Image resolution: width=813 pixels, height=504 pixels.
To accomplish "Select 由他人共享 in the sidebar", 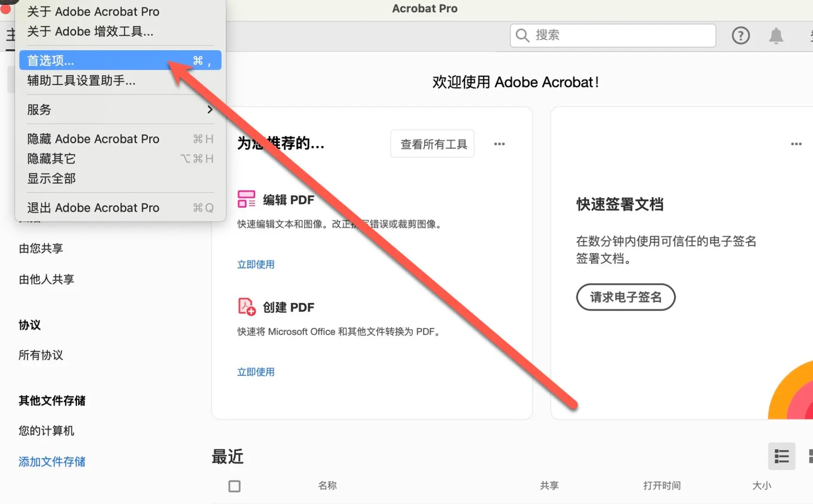I will (x=46, y=279).
